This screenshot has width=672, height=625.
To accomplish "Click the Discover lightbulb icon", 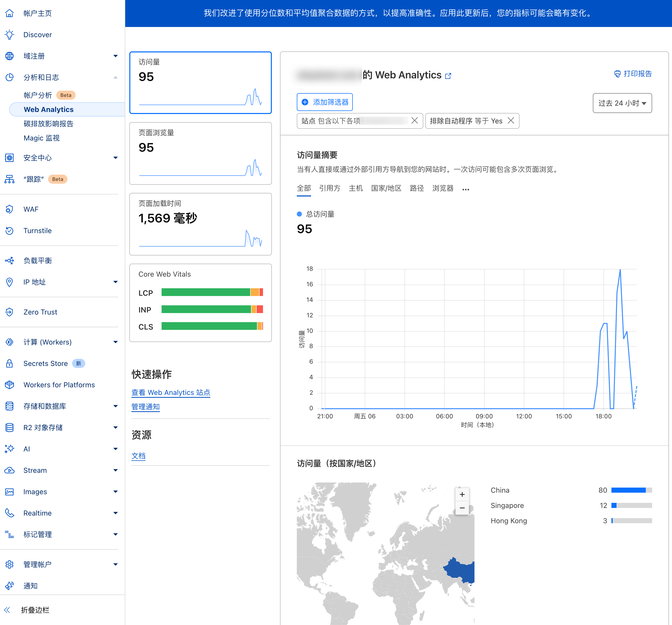I will click(9, 34).
